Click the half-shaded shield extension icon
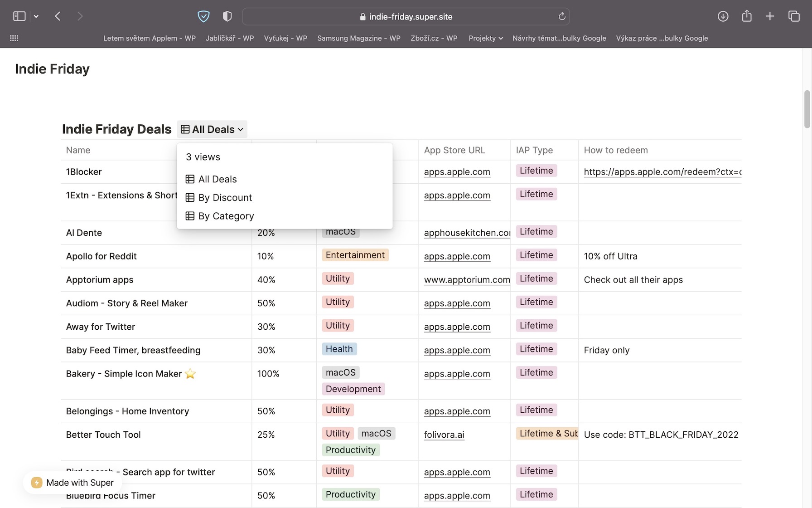Screen dimensions: 812x508 227,16
